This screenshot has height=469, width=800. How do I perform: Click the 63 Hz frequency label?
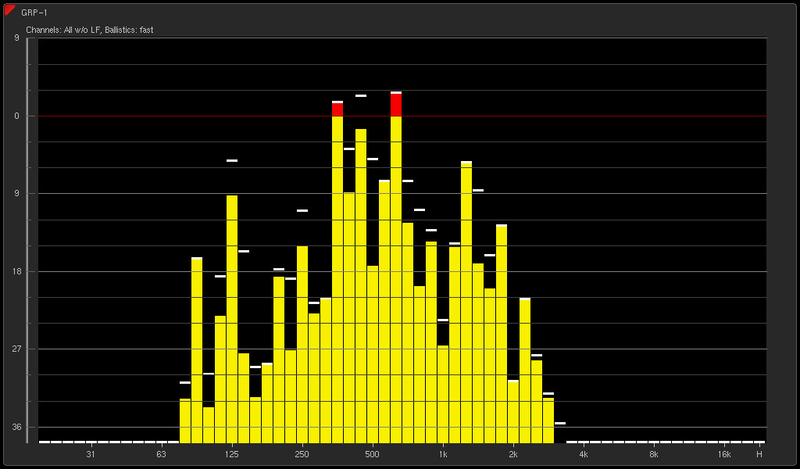coord(161,454)
